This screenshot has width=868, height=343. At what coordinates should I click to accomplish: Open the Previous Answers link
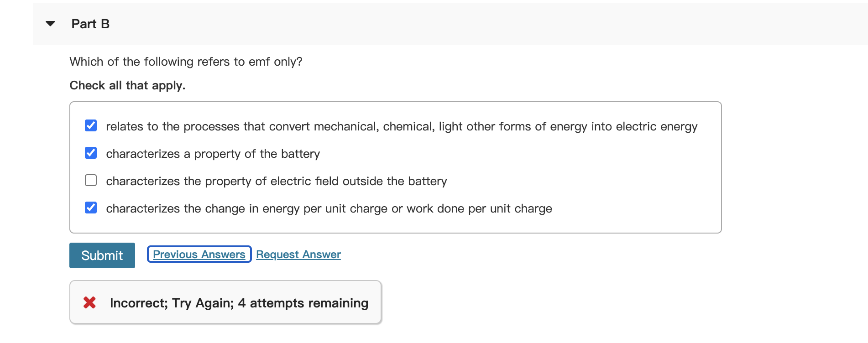tap(199, 255)
